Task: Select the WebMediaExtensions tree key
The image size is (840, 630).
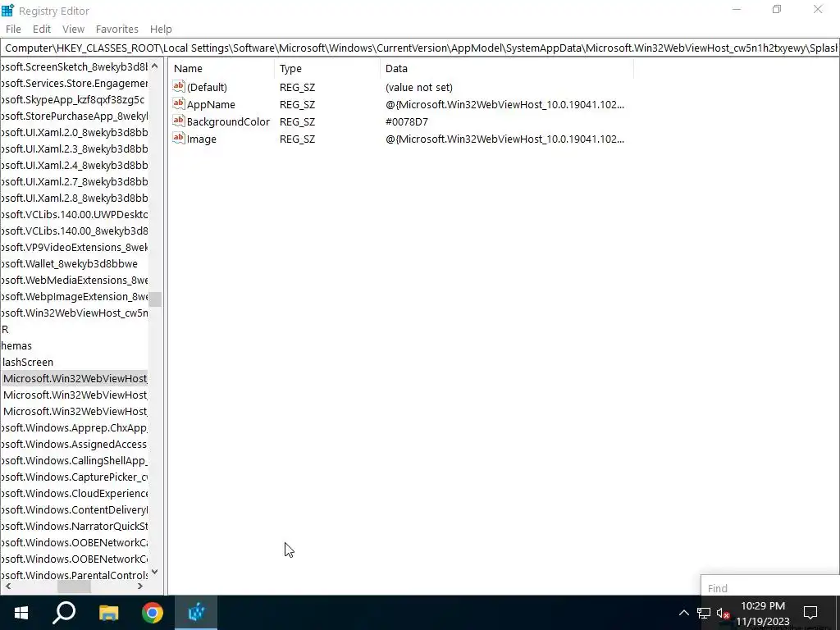Action: [74, 280]
